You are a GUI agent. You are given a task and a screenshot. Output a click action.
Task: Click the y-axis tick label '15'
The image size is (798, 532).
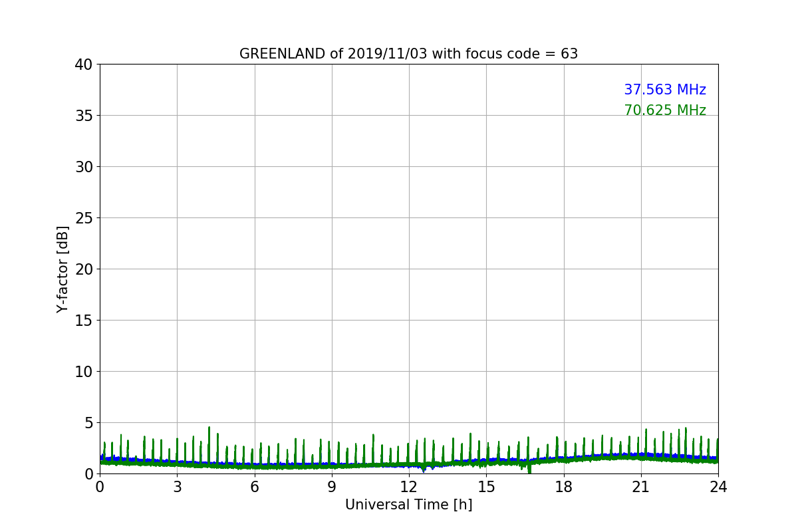(84, 321)
